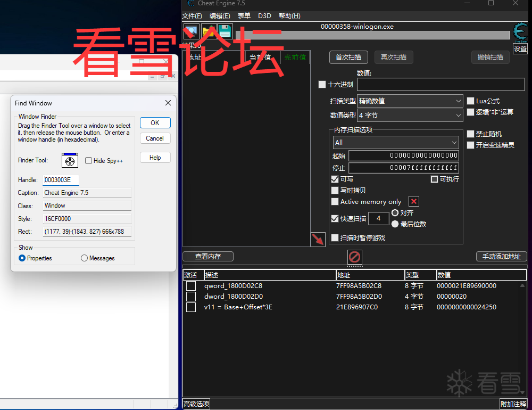Click address value 7FF98A5B02C8
532x410 pixels.
[x=359, y=286]
